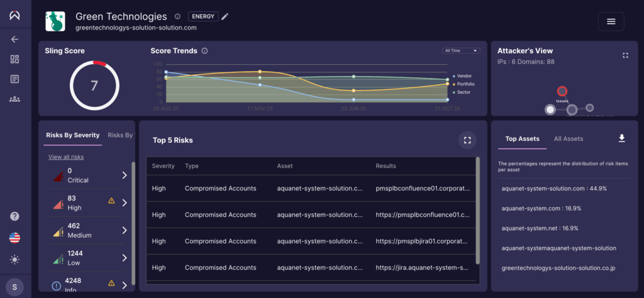Select asset aquanet-system-solution.com : 44.9%
Screen dimensions: 644x298
tap(554, 189)
